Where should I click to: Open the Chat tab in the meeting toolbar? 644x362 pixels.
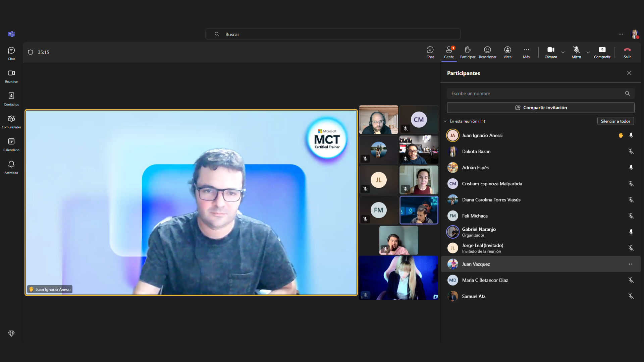(430, 52)
